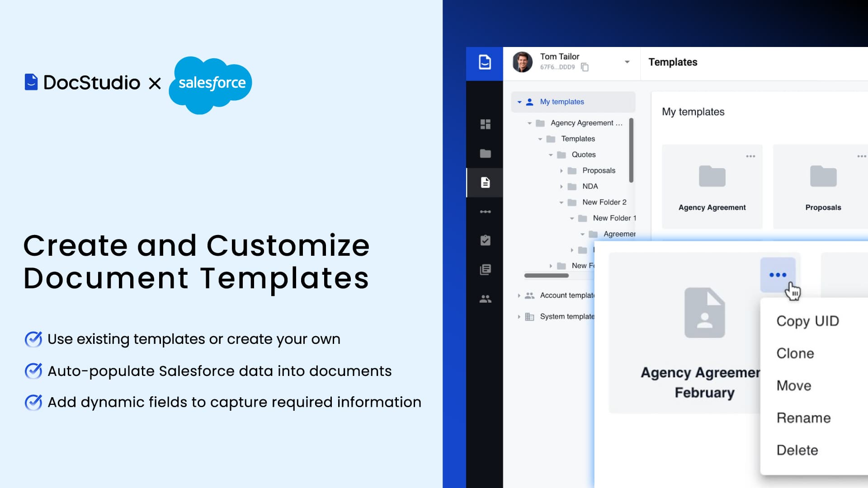Expand the NDA tree folder
The width and height of the screenshot is (868, 488).
click(x=561, y=187)
